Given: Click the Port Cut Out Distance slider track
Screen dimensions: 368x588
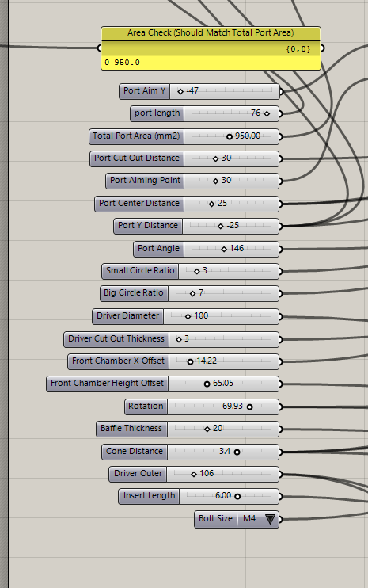Looking at the screenshot, I should [231, 158].
